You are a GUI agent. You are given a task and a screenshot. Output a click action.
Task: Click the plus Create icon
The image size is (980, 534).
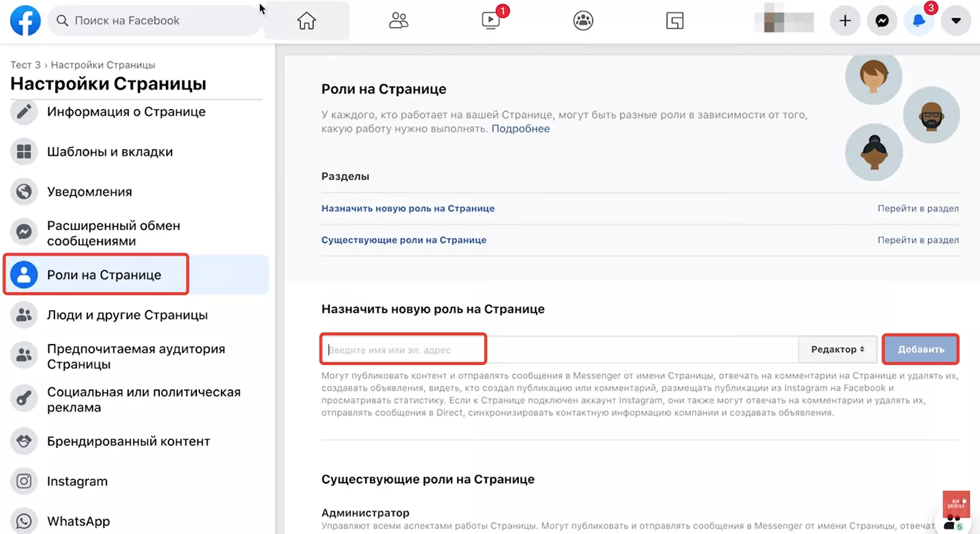pyautogui.click(x=845, y=20)
